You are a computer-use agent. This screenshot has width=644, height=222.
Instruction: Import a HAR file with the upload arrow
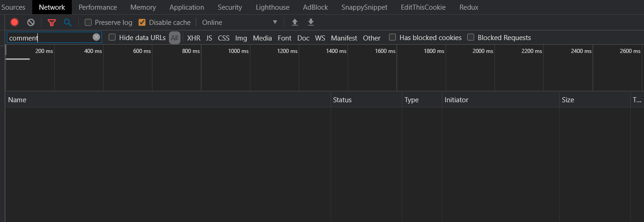click(295, 22)
